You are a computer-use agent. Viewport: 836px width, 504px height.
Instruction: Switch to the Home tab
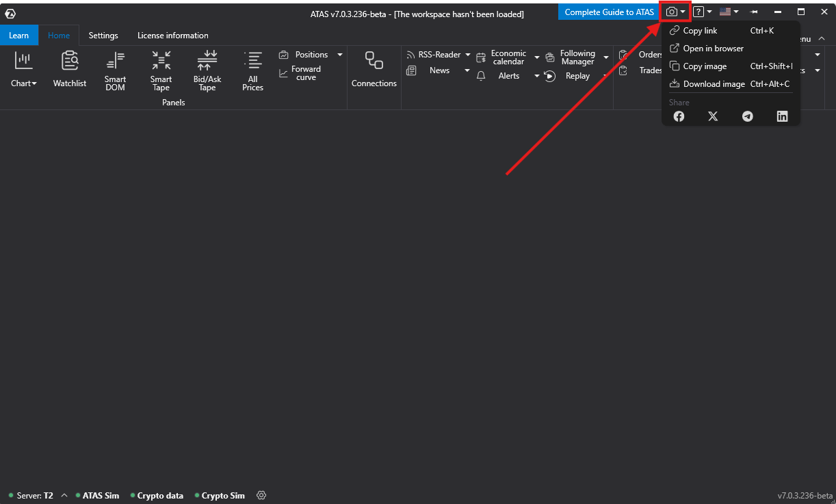[59, 36]
